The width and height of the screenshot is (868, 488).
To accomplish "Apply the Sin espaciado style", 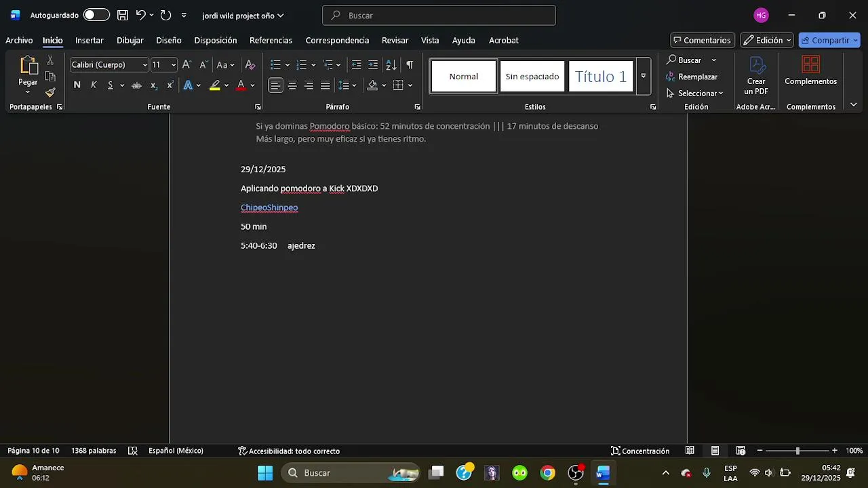I will [x=532, y=77].
